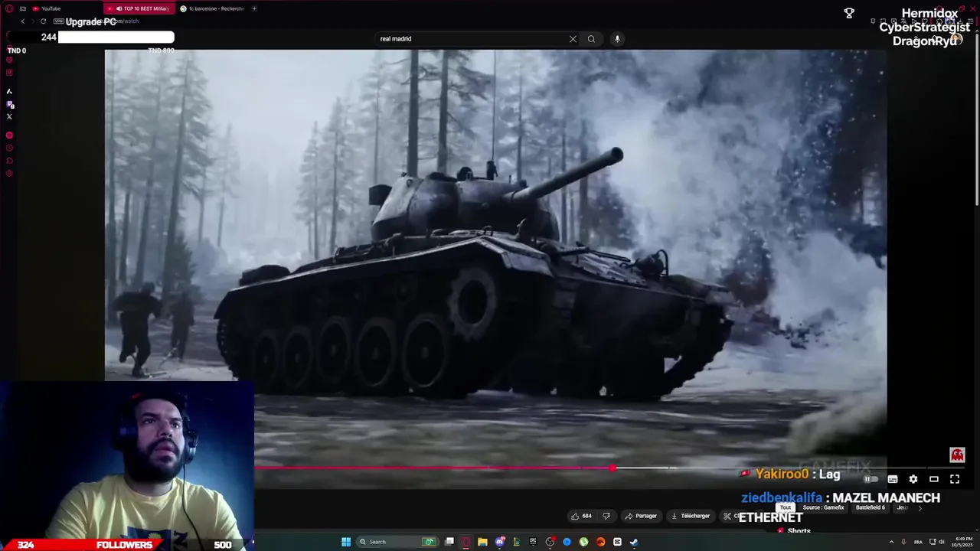Click the Partager share button
This screenshot has height=551, width=980.
[642, 516]
